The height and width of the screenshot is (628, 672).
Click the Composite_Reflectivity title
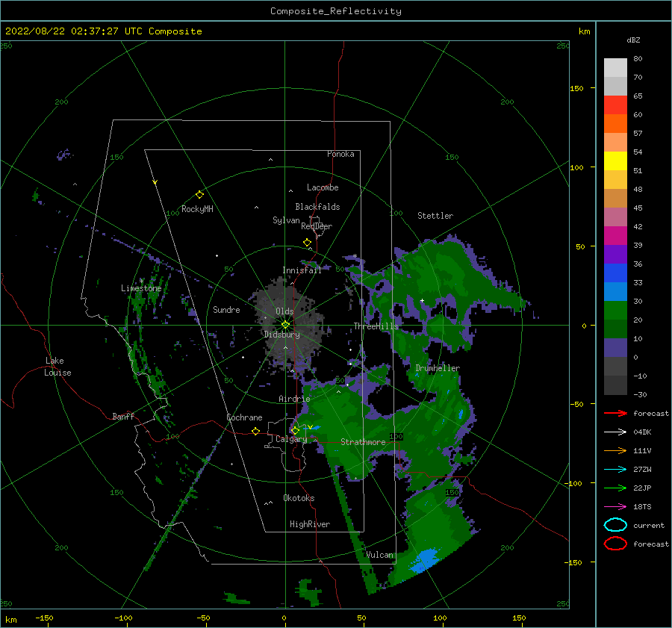(335, 11)
